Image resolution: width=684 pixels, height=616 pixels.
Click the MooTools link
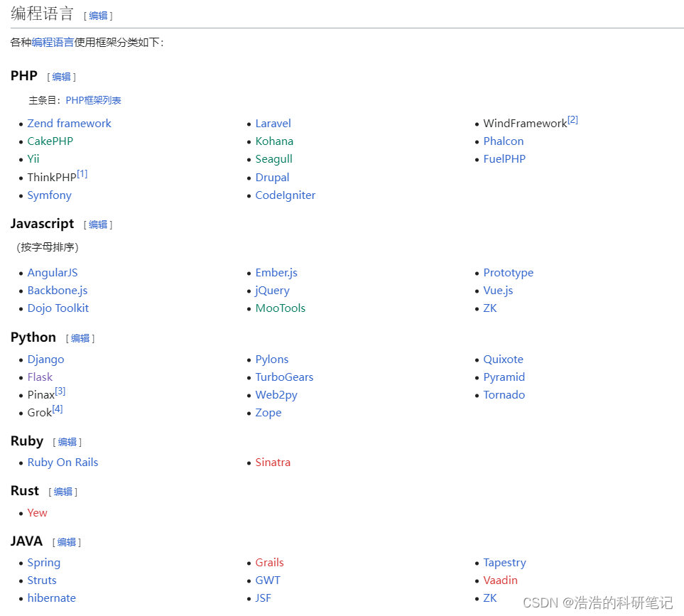[x=281, y=308]
